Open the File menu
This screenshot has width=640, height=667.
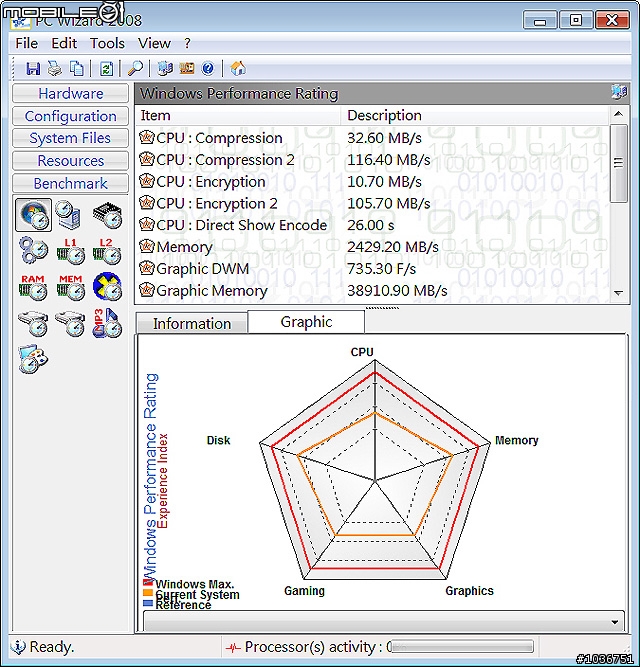pyautogui.click(x=26, y=43)
